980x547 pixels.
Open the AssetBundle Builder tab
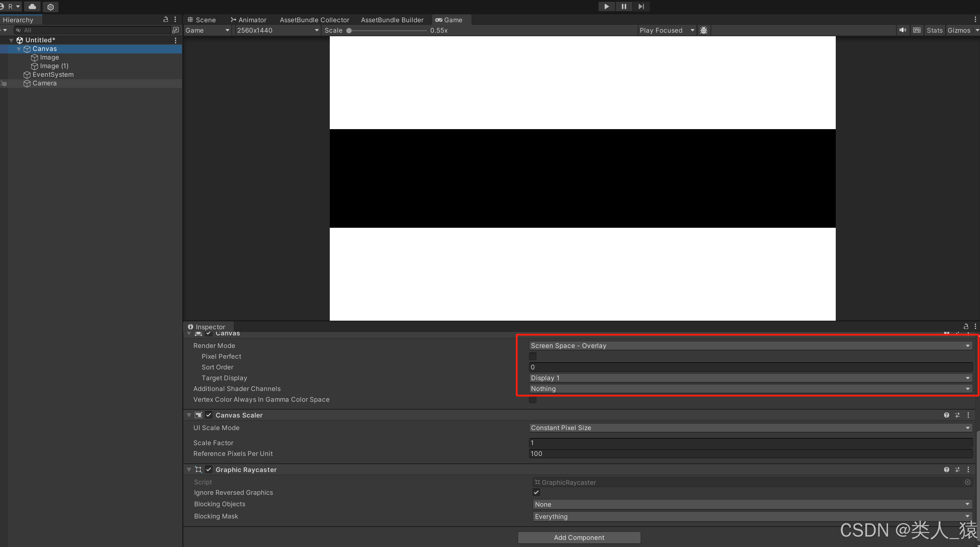[x=392, y=20]
